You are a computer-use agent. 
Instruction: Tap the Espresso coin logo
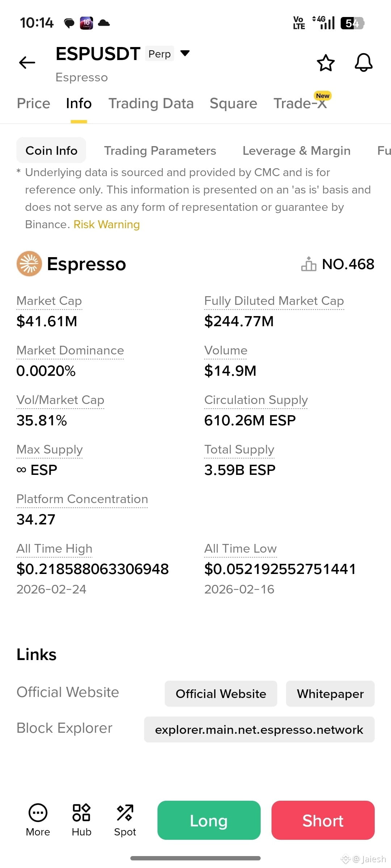[29, 264]
